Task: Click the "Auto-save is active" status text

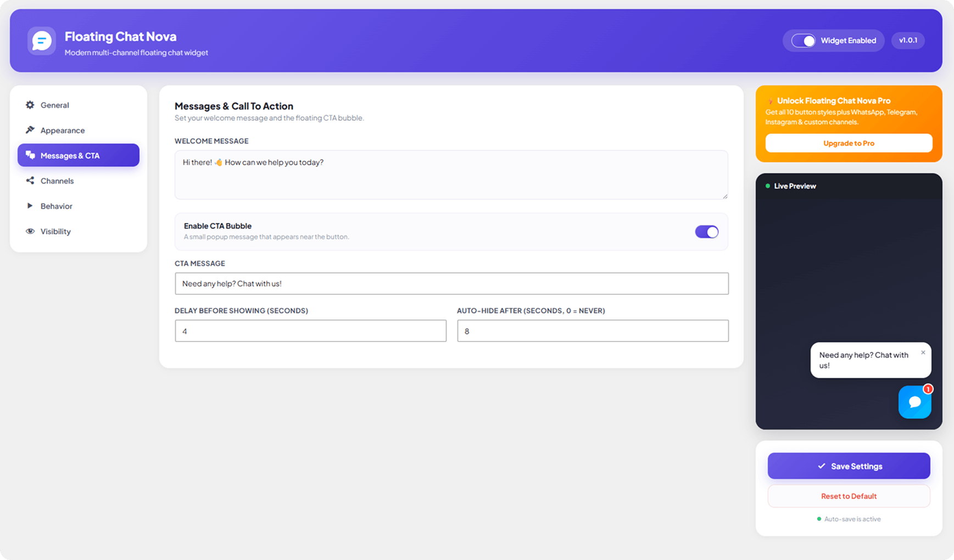Action: pos(852,519)
